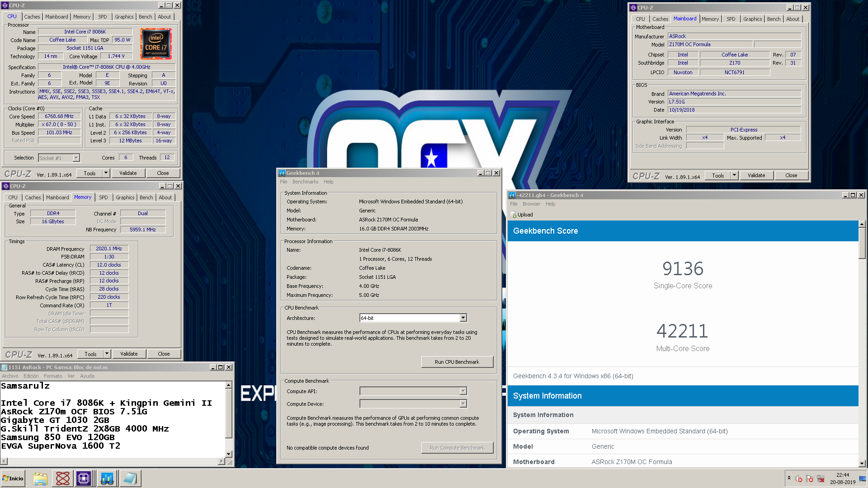Open the Architecture 64-bit dropdown
This screenshot has height=488, width=868.
click(x=463, y=318)
